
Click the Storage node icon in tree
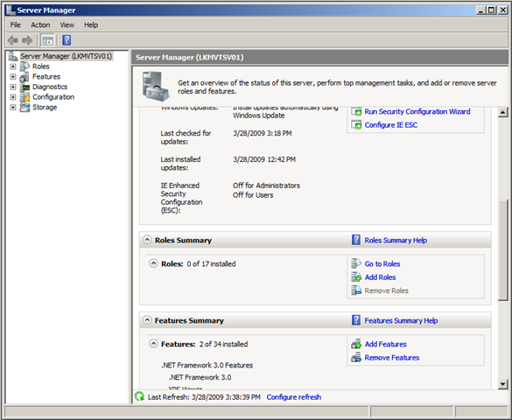point(25,108)
